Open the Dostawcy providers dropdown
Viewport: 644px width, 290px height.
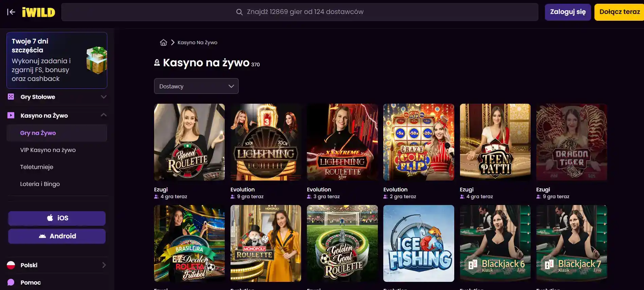click(196, 86)
